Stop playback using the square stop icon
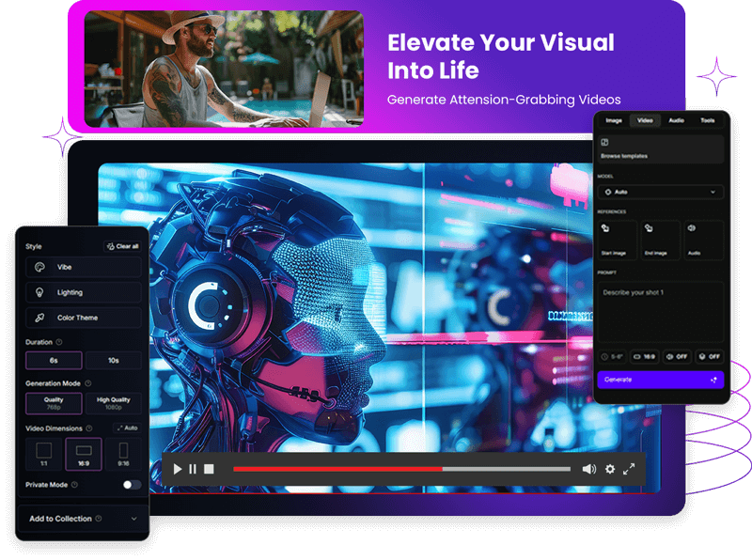Image resolution: width=752 pixels, height=560 pixels. [x=209, y=469]
